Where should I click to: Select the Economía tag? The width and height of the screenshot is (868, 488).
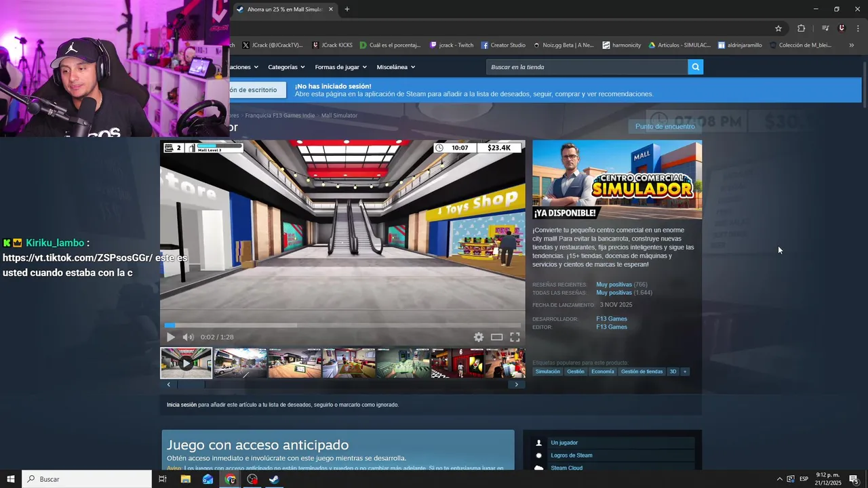click(602, 371)
